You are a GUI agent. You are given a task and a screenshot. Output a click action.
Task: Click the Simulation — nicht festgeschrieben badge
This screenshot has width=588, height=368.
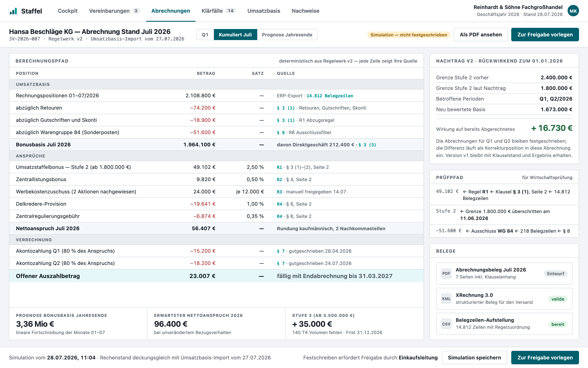coord(409,35)
